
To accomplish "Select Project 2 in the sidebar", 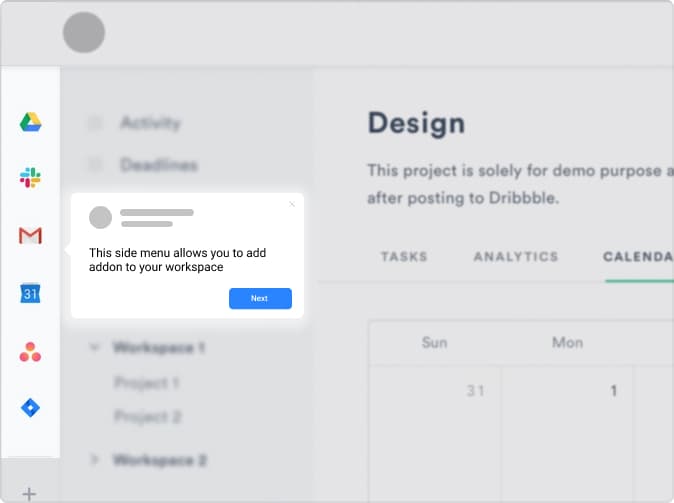I will tap(147, 416).
